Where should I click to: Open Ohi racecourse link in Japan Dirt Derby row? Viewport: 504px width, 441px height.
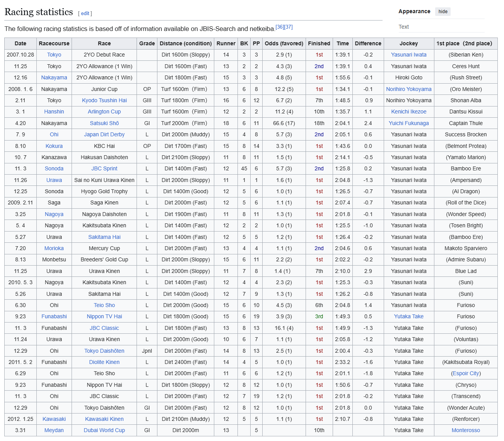[54, 135]
